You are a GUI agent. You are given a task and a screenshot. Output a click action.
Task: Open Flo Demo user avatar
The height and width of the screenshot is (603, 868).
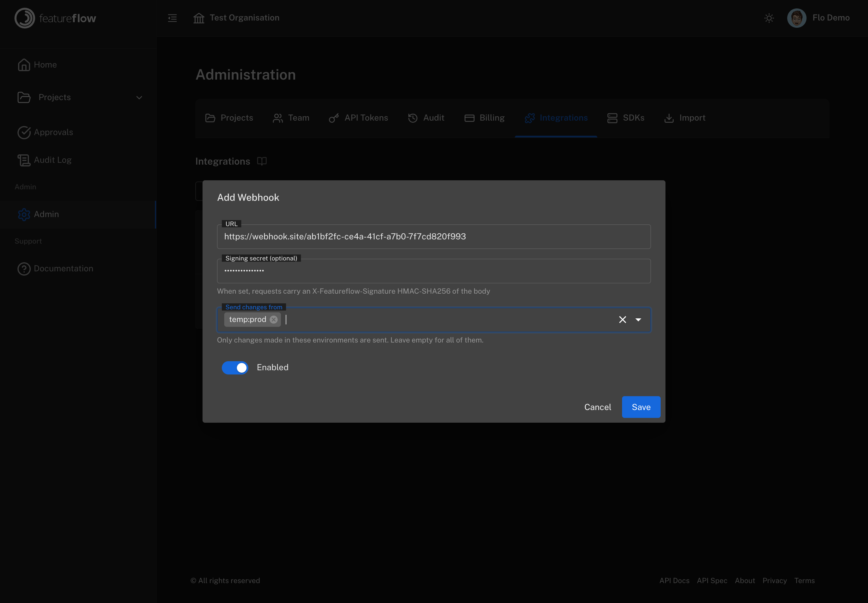pyautogui.click(x=797, y=18)
